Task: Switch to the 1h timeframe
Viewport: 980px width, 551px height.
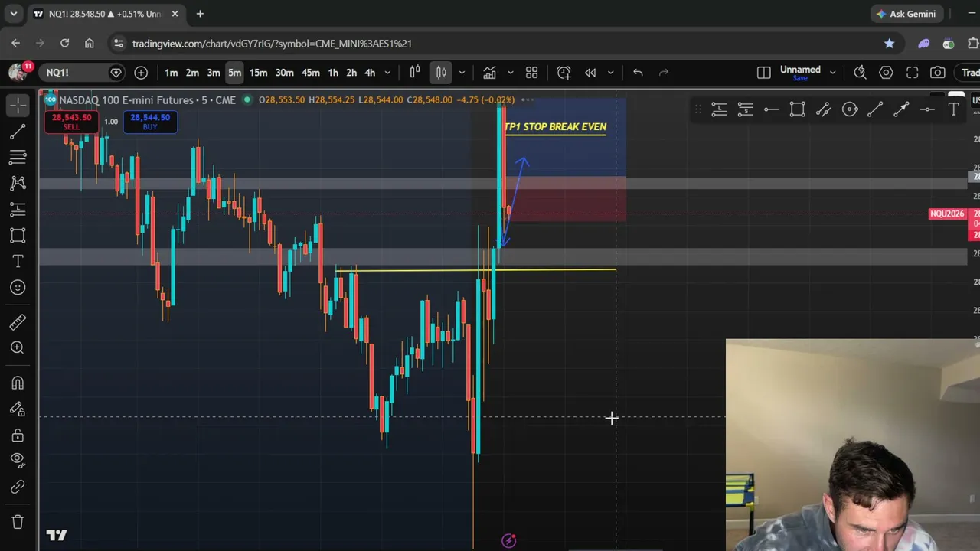Action: tap(333, 73)
